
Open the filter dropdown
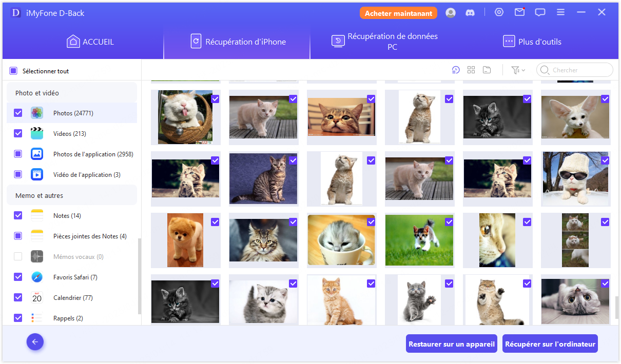518,70
